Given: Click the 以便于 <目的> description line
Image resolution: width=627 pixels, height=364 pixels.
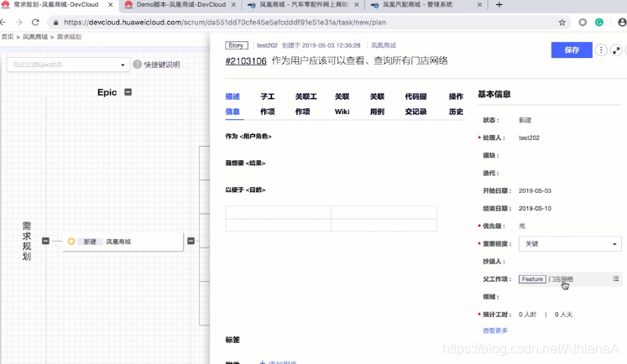Looking at the screenshot, I should [x=246, y=190].
